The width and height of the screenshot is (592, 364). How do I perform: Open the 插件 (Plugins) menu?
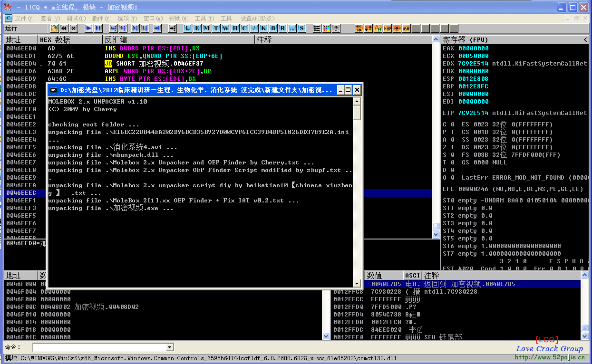coord(101,19)
